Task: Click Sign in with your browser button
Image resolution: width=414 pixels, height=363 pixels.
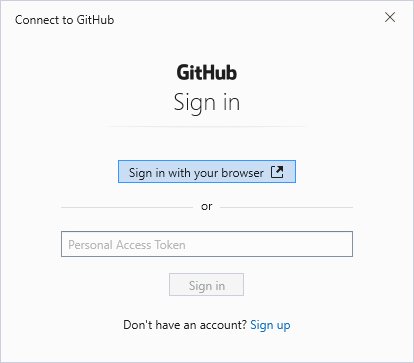Action: point(207,172)
